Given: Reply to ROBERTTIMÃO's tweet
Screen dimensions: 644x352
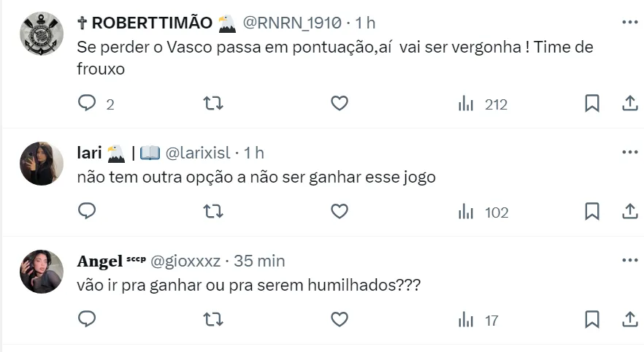Looking at the screenshot, I should tap(88, 104).
